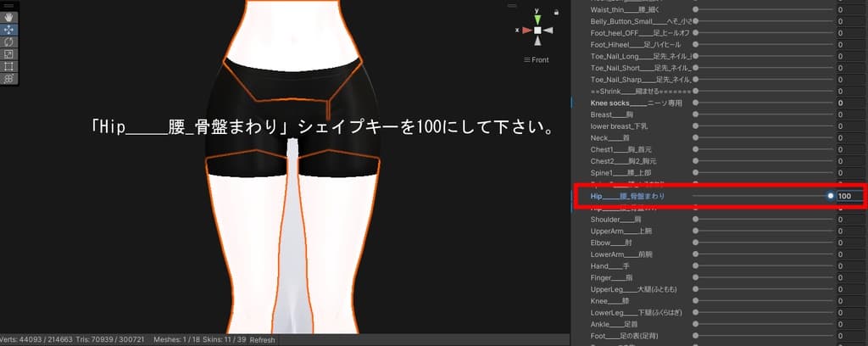Image resolution: width=868 pixels, height=346 pixels.
Task: Click the Belly_Button_Small slider handle
Action: tap(696, 21)
